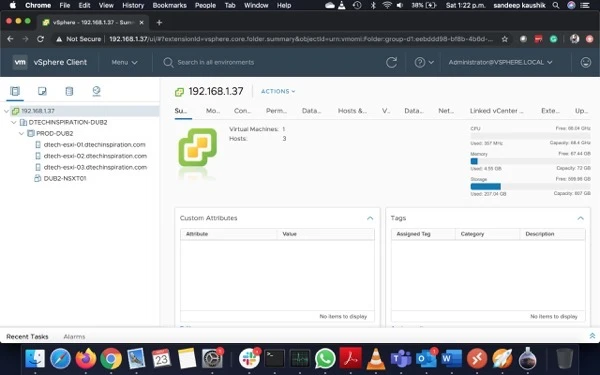
Task: Open Microsoft Teams from the dock
Action: click(x=401, y=359)
